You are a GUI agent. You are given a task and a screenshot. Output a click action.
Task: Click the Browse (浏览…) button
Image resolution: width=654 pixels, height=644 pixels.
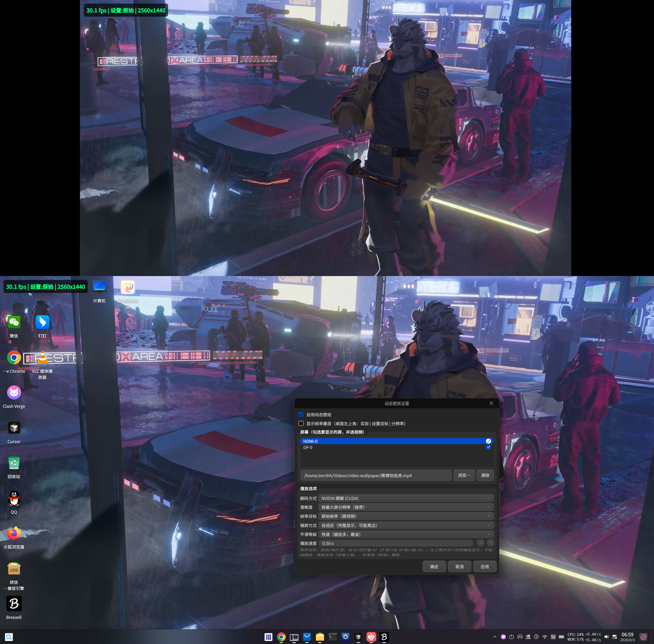point(464,475)
